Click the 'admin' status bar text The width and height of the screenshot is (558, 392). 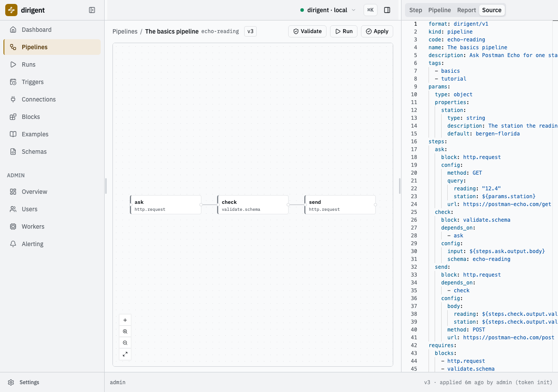(x=118, y=382)
